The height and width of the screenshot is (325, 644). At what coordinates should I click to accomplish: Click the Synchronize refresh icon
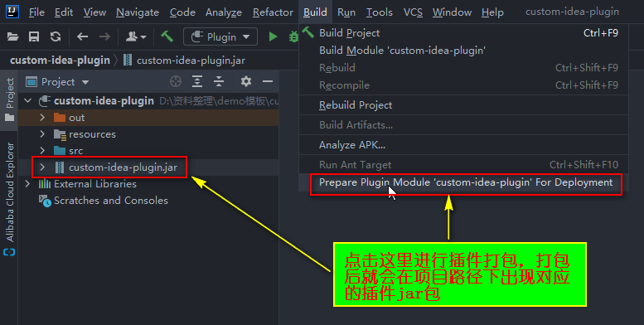[x=56, y=37]
